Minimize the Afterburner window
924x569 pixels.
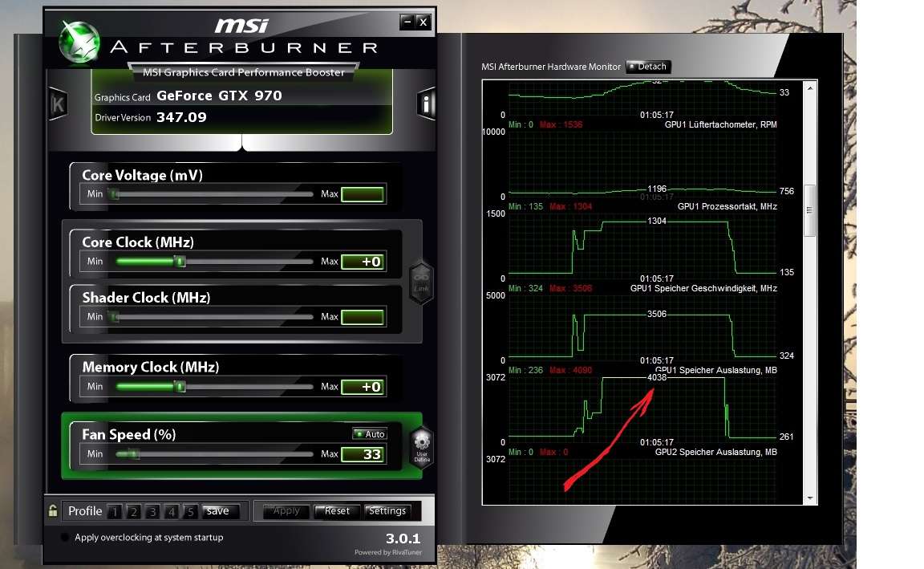[407, 22]
